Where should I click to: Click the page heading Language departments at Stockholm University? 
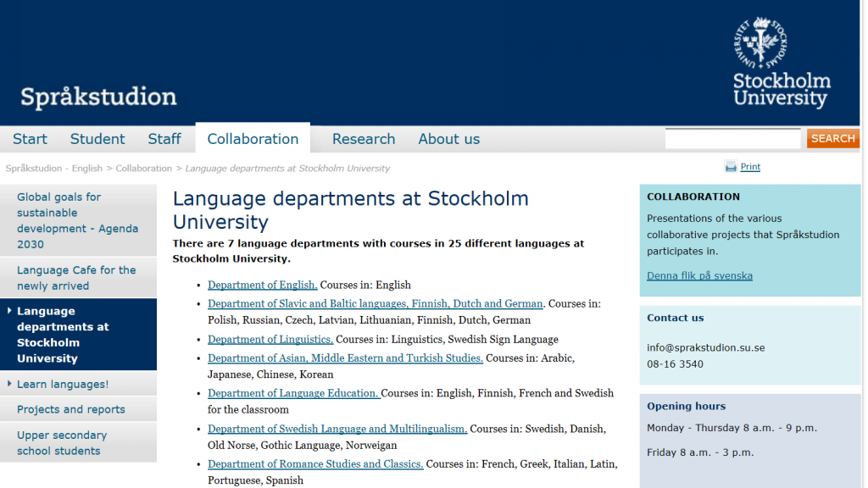(350, 210)
